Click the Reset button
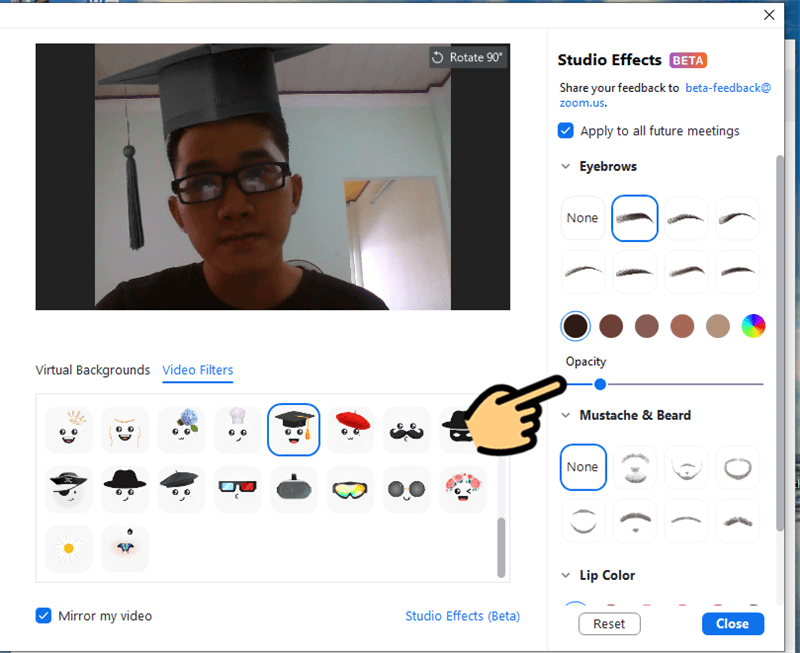 pos(609,624)
